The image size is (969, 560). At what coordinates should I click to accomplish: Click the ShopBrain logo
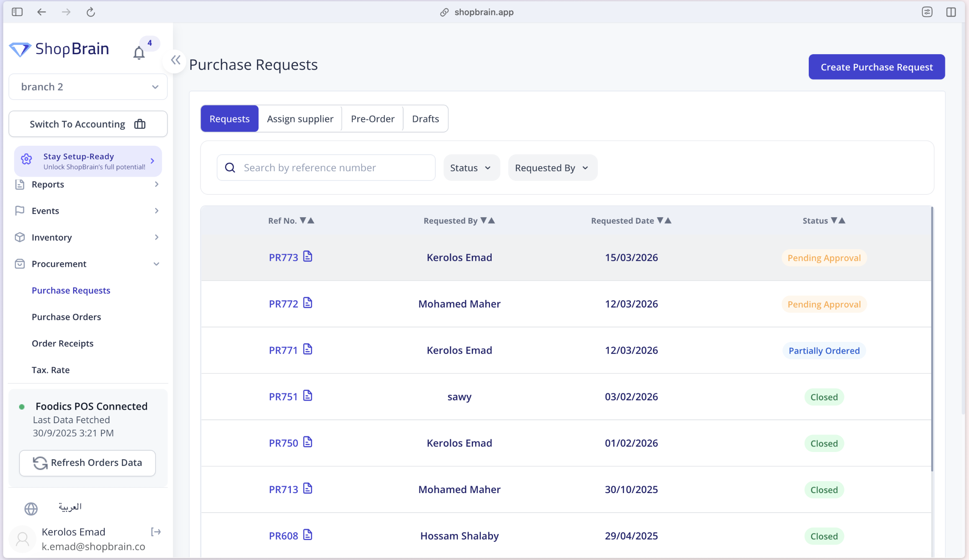tap(59, 48)
